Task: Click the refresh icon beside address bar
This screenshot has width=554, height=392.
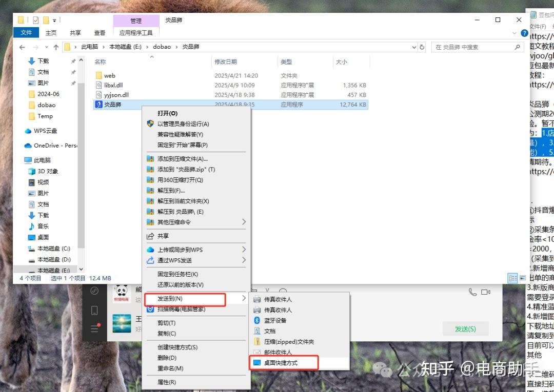Action: tap(422, 47)
